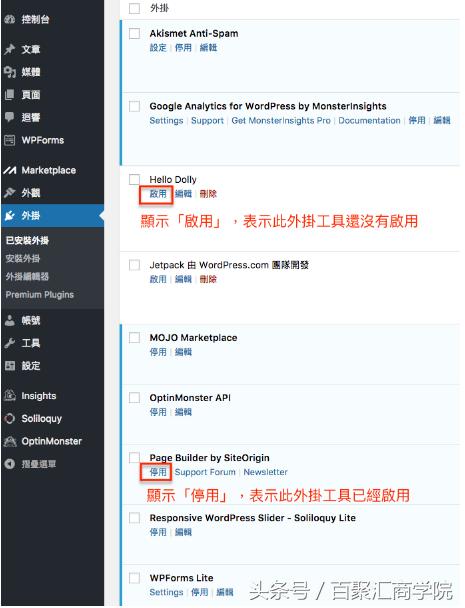The height and width of the screenshot is (608, 465).
Task: Click the 文章 pushpin icon
Action: [x=10, y=49]
